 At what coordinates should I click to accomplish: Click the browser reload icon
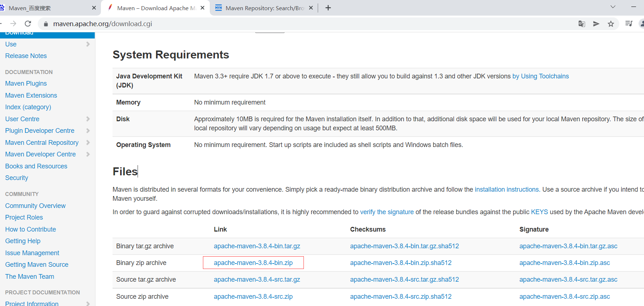tap(28, 24)
